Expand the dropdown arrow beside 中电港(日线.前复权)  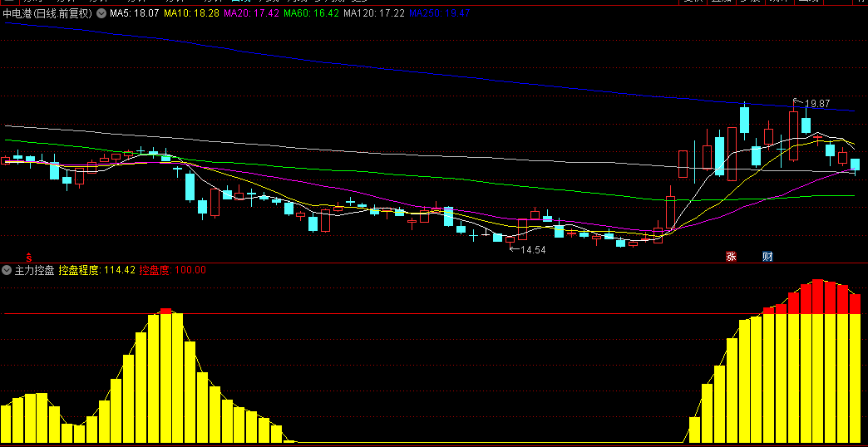[101, 14]
